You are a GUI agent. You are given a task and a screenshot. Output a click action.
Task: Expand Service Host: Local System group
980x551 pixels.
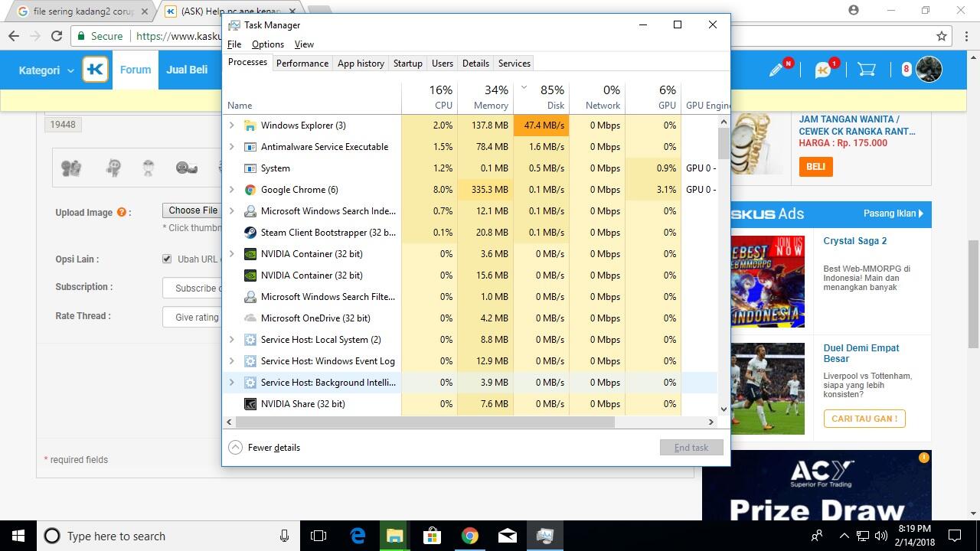point(232,340)
